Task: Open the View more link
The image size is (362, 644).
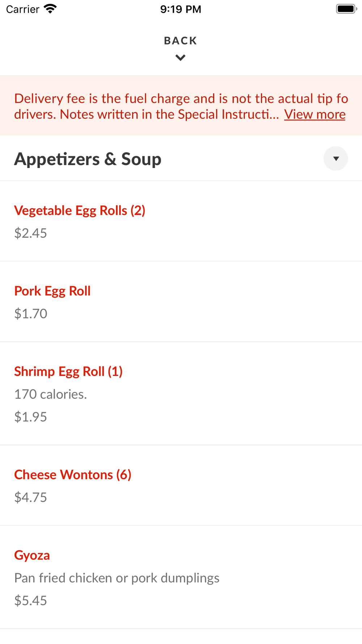Action: 315,114
